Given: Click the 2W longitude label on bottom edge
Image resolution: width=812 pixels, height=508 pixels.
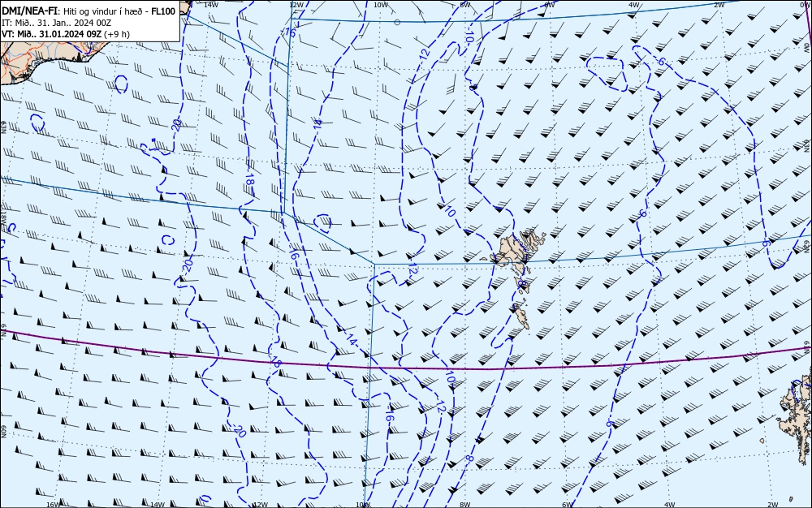Looking at the screenshot, I should pyautogui.click(x=772, y=505).
